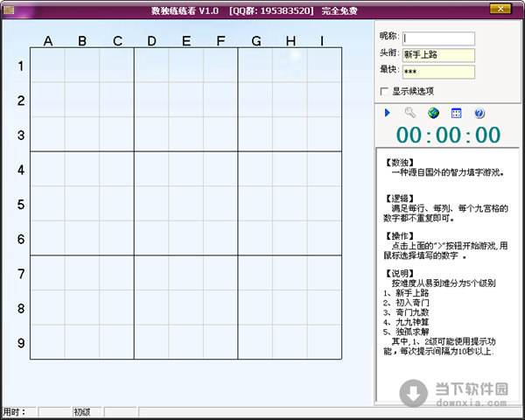The image size is (525, 420).
Task: Select the Sudoku cell at column A row 1
Action: tap(47, 65)
